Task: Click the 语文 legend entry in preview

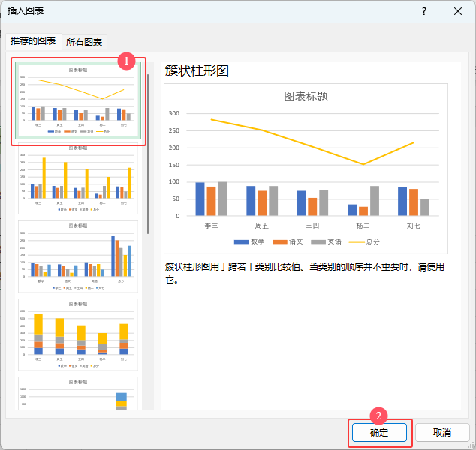Action: [x=288, y=241]
